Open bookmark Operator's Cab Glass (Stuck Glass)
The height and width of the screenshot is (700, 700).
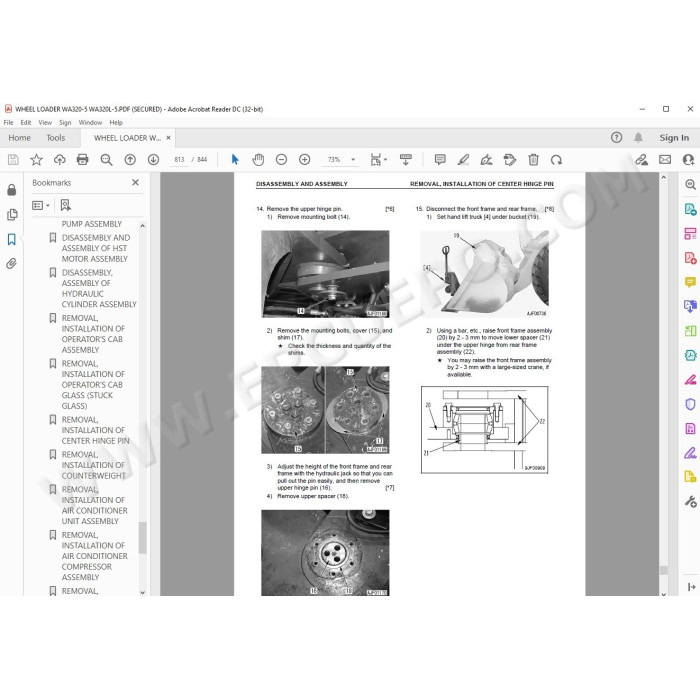pos(93,384)
